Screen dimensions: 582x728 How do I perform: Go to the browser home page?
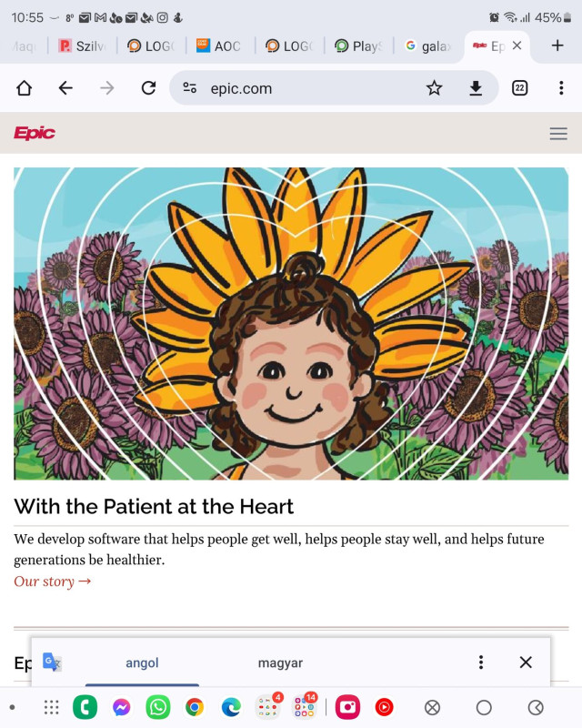point(24,88)
